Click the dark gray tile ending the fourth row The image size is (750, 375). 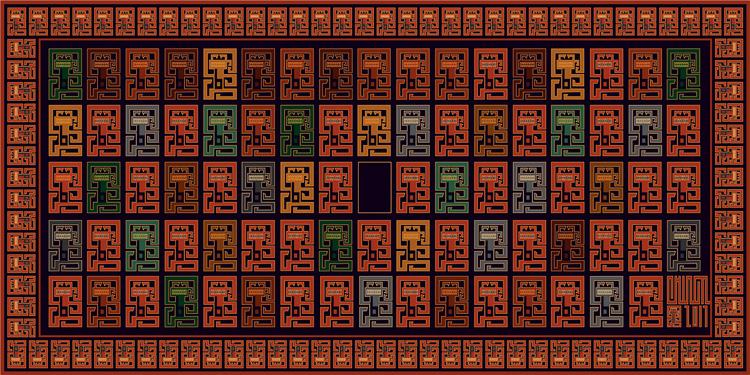(684, 245)
